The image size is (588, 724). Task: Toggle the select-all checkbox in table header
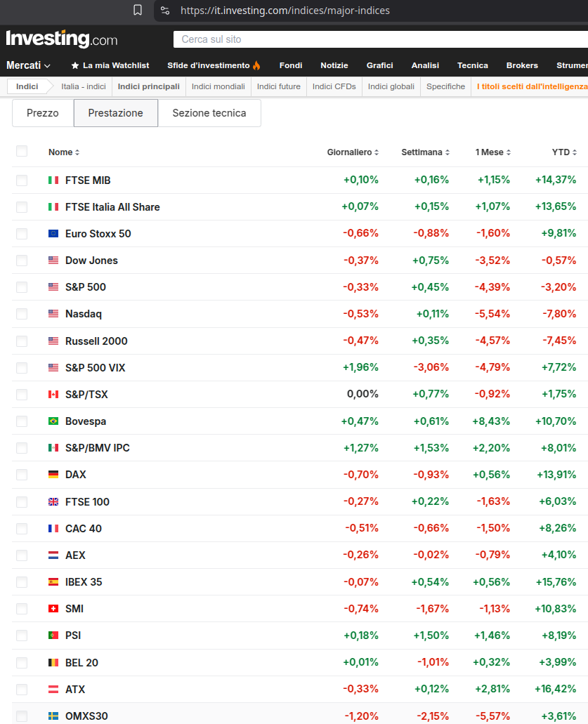click(x=22, y=151)
